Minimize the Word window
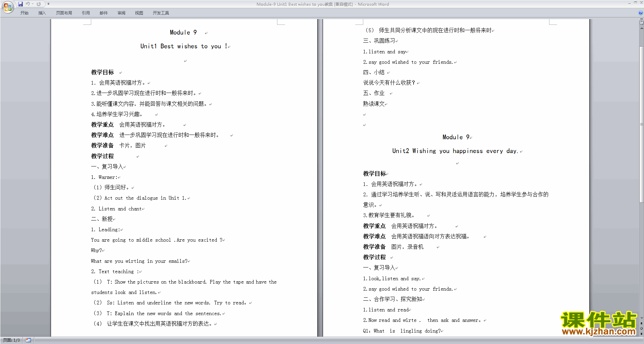Image resolution: width=644 pixels, height=344 pixels. coord(629,3)
